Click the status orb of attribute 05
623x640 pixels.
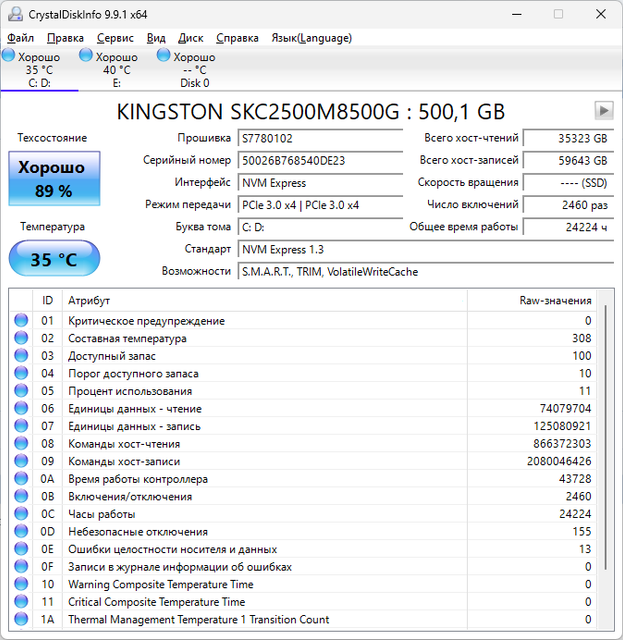[21, 391]
